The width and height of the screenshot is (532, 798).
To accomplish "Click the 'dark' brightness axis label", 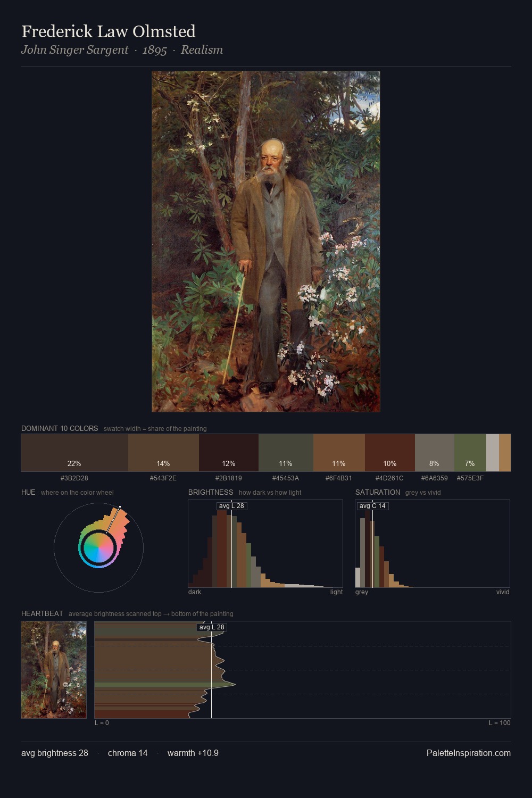I will pyautogui.click(x=195, y=592).
